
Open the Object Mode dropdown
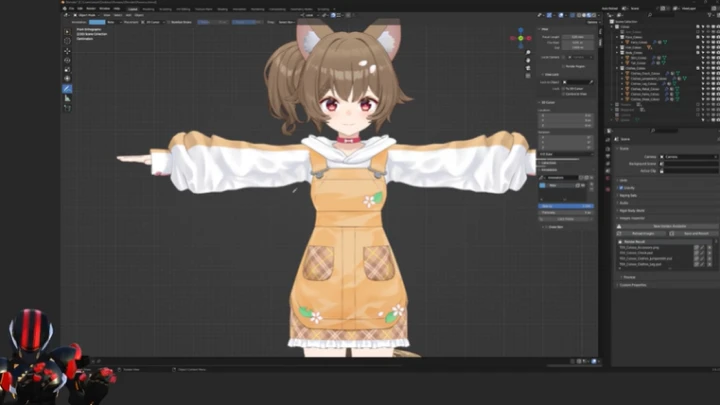(x=86, y=15)
